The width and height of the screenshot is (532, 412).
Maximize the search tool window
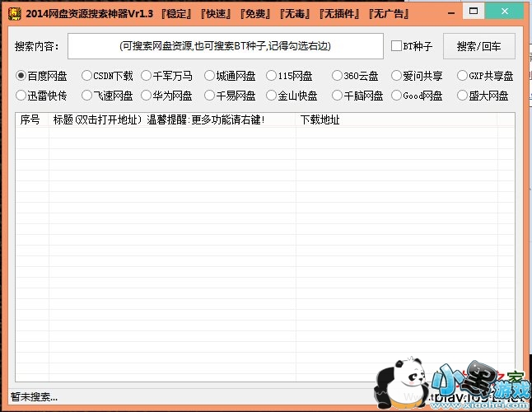tap(474, 11)
